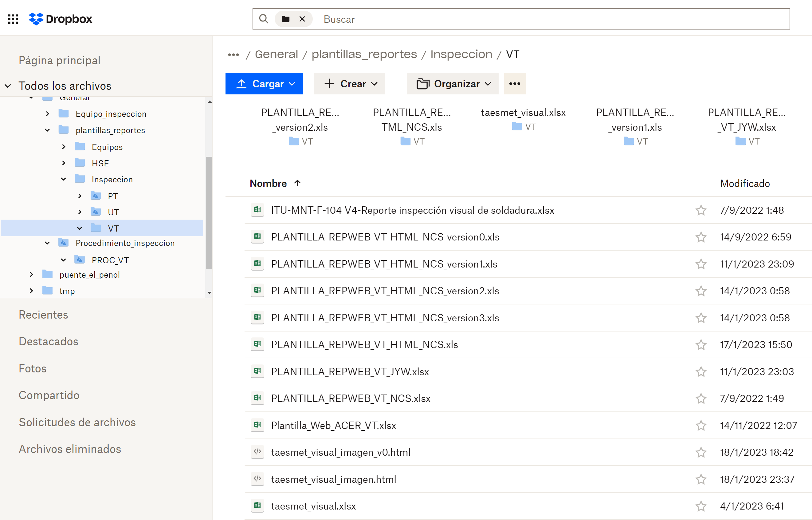The image size is (812, 520).
Task: Click Excel icon of taesmet_visual.xlsx row
Action: (x=257, y=506)
